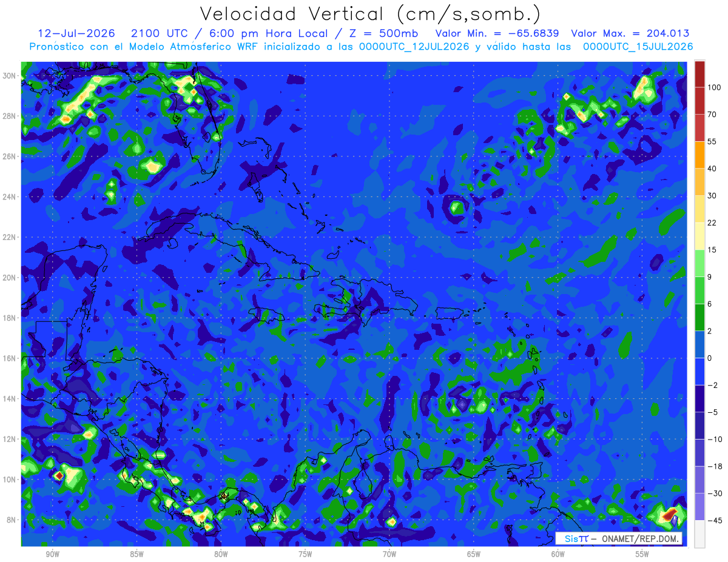Click "Valor Max. = 204.013"
The image size is (728, 562).
(630, 33)
